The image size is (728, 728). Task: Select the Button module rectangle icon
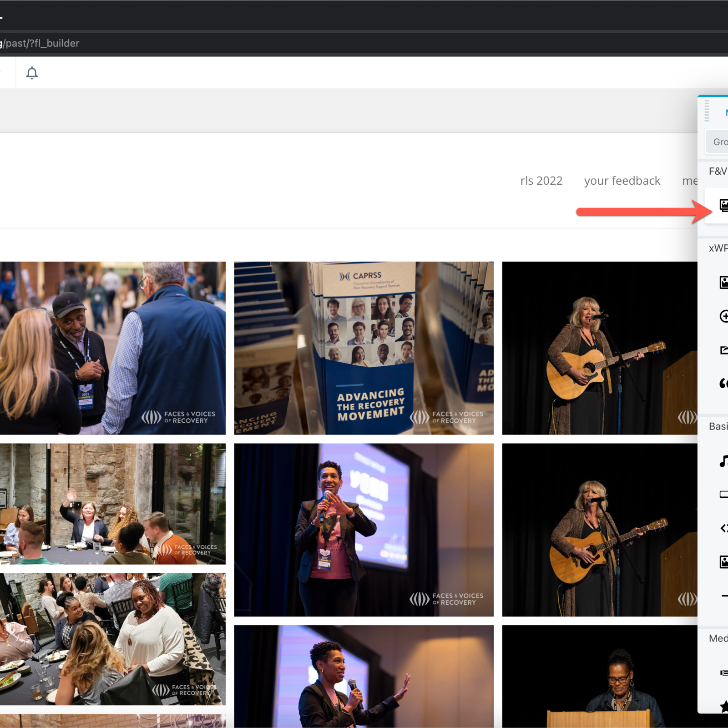(x=723, y=494)
